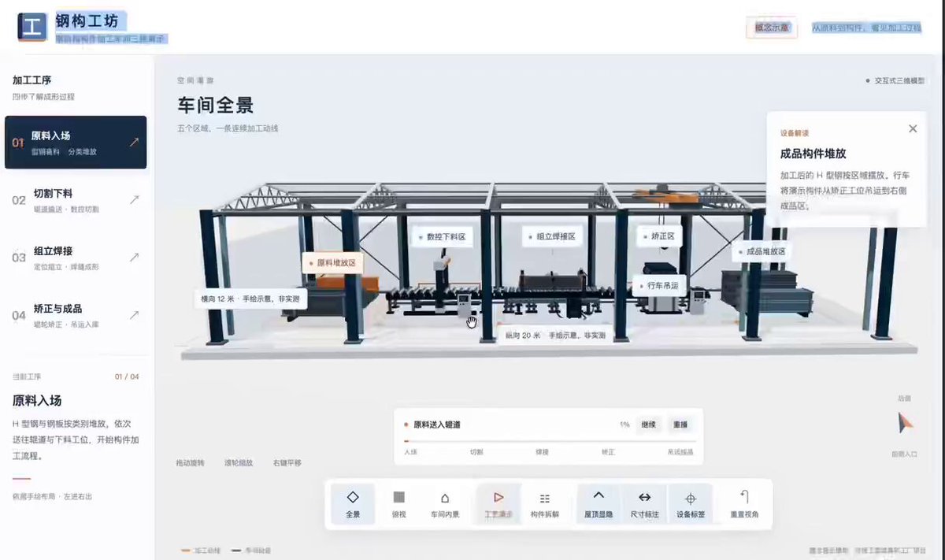
Task: Click the 纵向 20 米 dimension label
Action: click(x=555, y=335)
